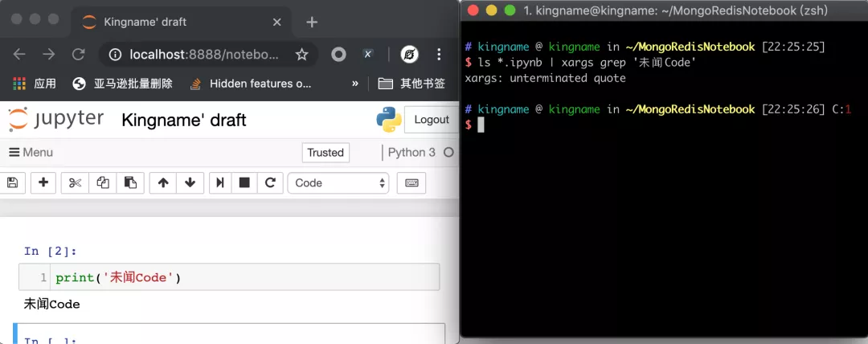Viewport: 868px width, 344px height.
Task: Run cell and select next icon
Action: coord(219,182)
